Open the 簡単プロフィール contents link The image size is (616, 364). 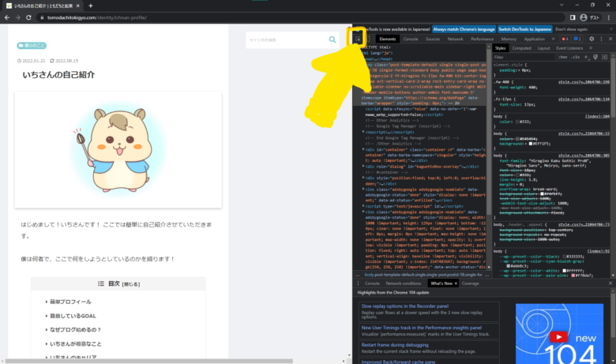tap(70, 302)
